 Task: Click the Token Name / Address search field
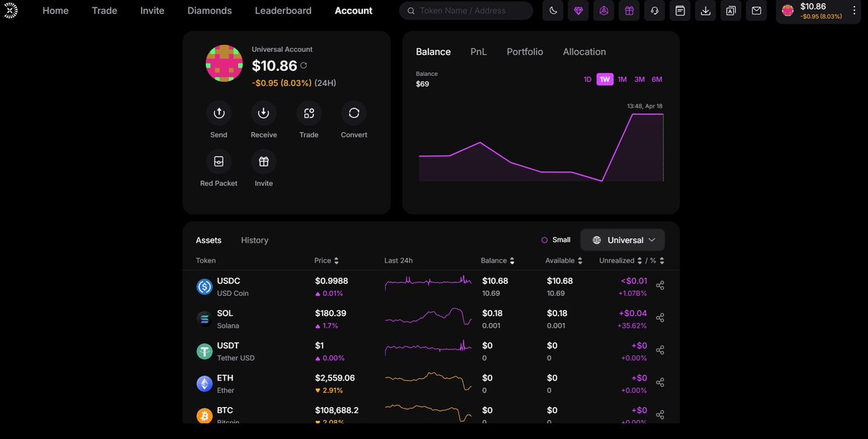point(466,11)
